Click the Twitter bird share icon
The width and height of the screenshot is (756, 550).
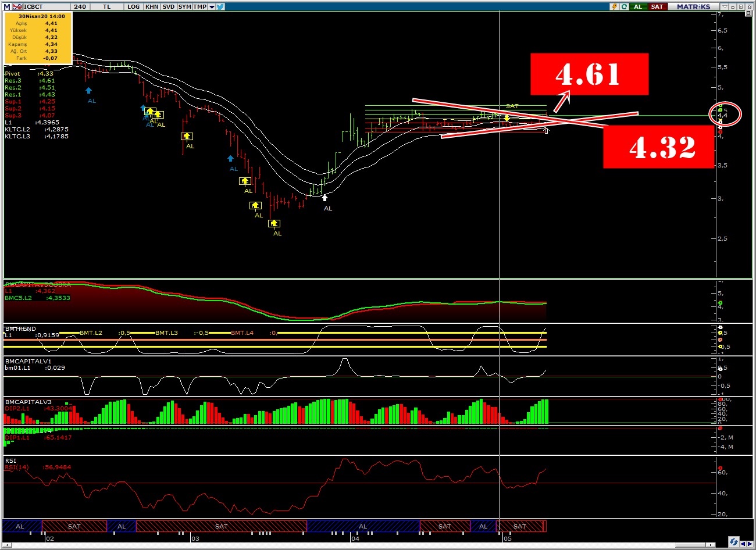pos(220,6)
